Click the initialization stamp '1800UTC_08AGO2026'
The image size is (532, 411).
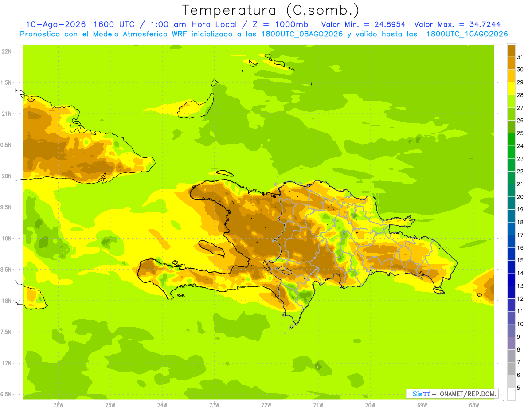[302, 34]
